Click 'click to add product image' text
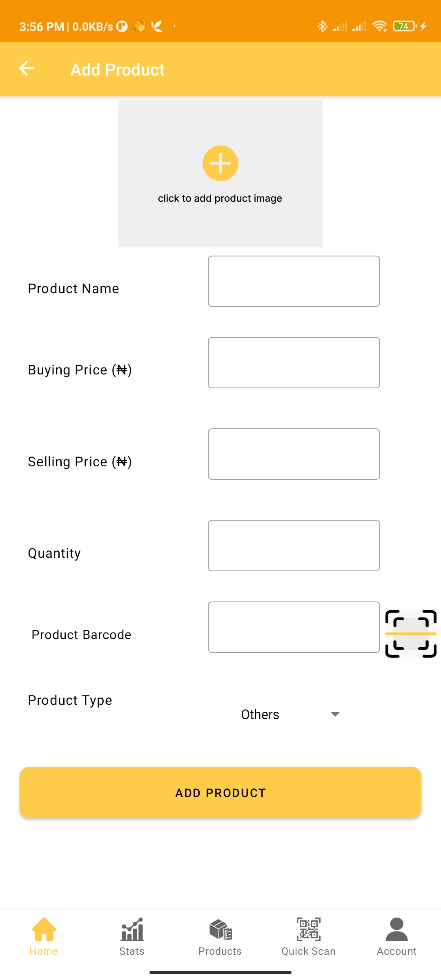Viewport: 441px width, 980px height. click(220, 198)
